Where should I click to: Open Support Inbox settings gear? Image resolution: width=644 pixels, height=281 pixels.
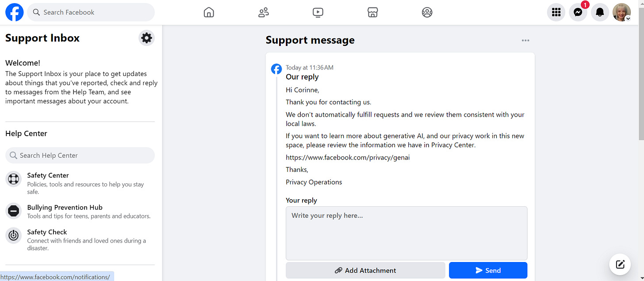[x=146, y=38]
